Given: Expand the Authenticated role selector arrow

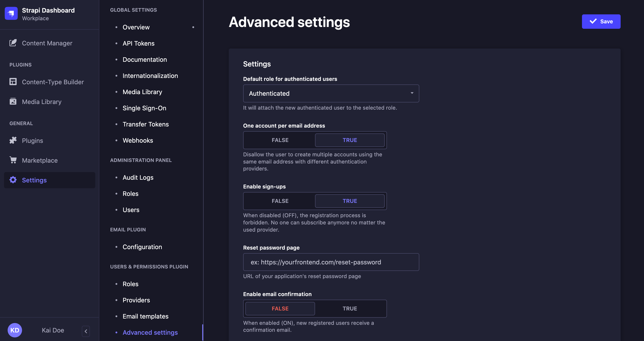Looking at the screenshot, I should (412, 93).
